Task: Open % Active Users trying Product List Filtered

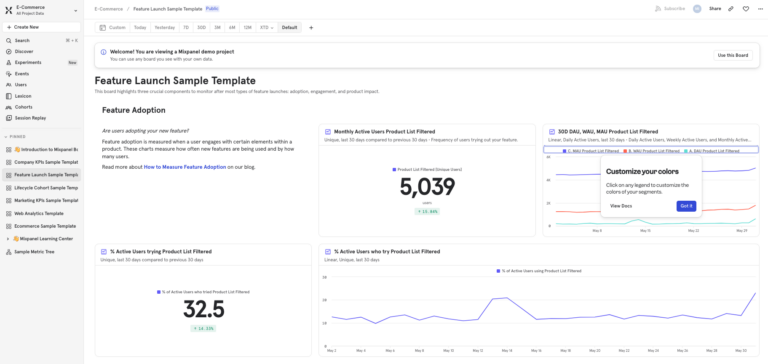Action: coord(161,251)
